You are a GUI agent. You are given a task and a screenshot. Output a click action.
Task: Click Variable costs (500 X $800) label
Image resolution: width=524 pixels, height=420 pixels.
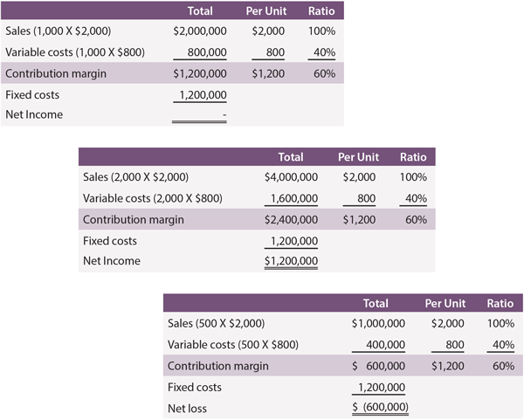(233, 345)
